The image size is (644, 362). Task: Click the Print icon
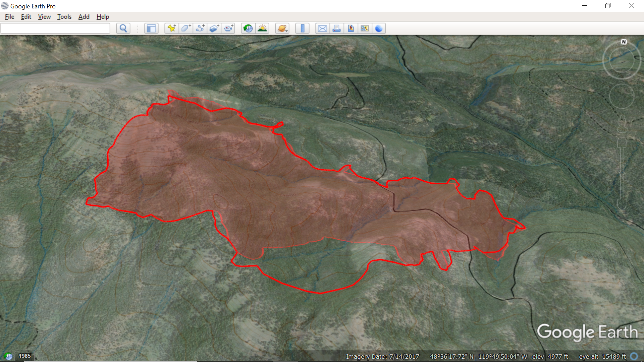point(336,28)
